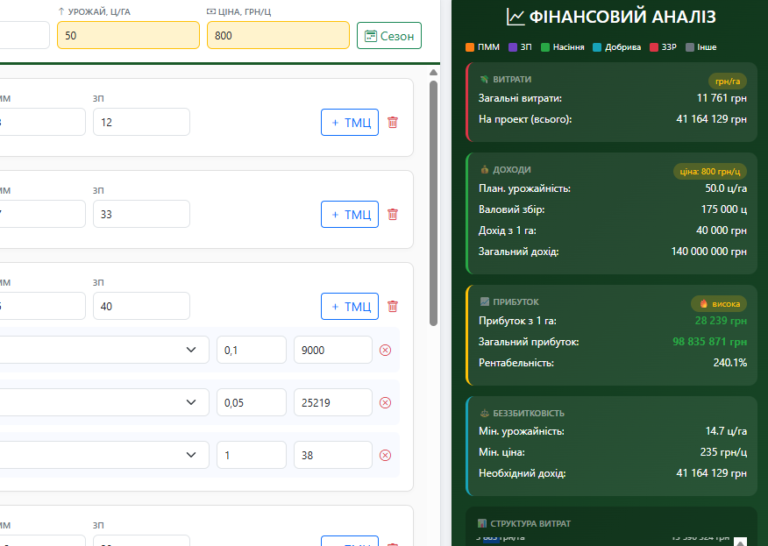Remove the material line priced 25219

point(385,402)
